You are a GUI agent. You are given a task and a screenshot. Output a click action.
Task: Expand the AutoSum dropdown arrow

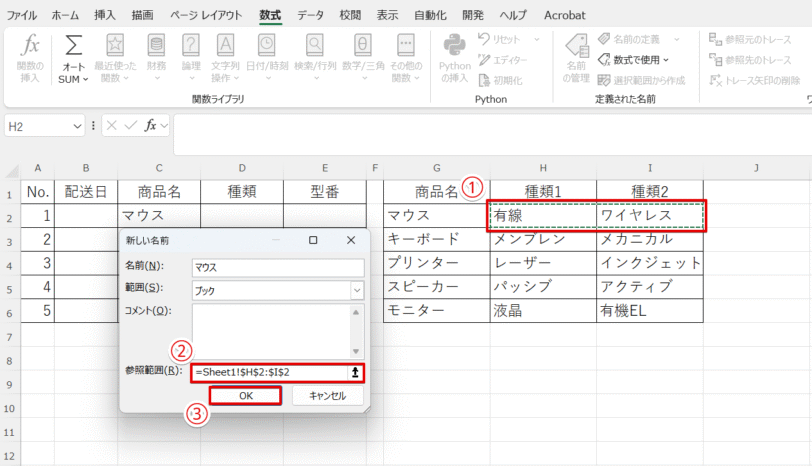(x=86, y=79)
